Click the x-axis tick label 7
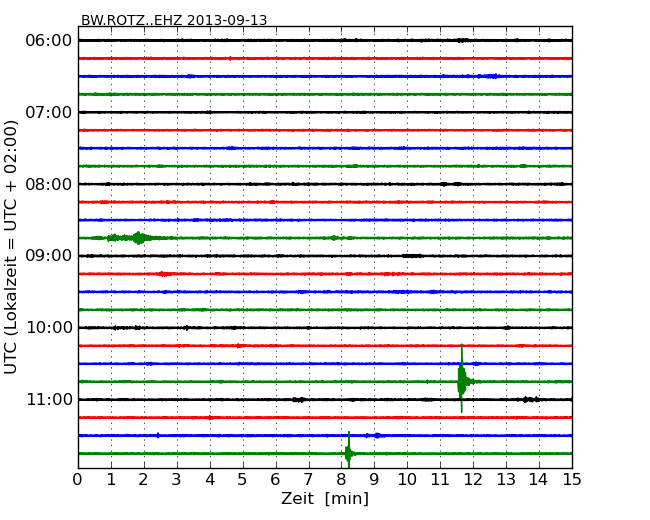This screenshot has width=650, height=520. coord(308,480)
